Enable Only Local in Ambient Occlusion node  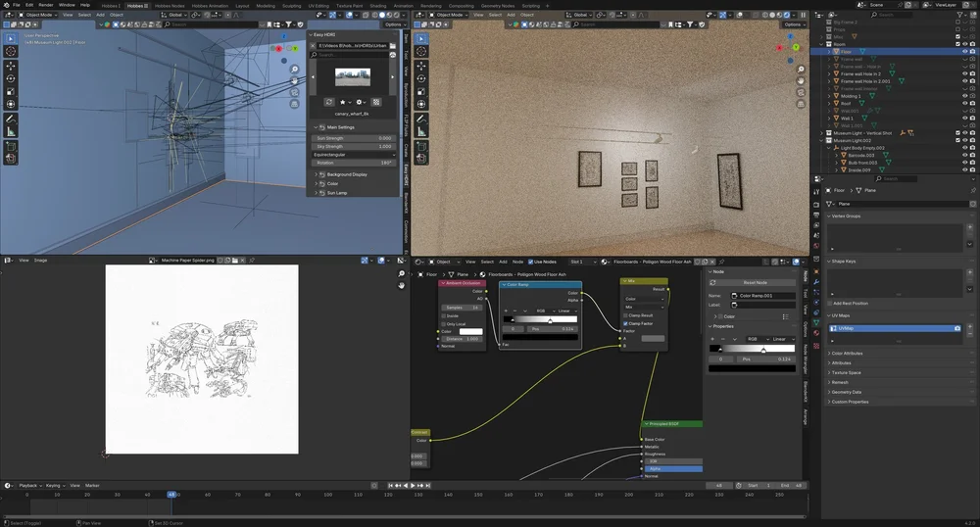(444, 324)
